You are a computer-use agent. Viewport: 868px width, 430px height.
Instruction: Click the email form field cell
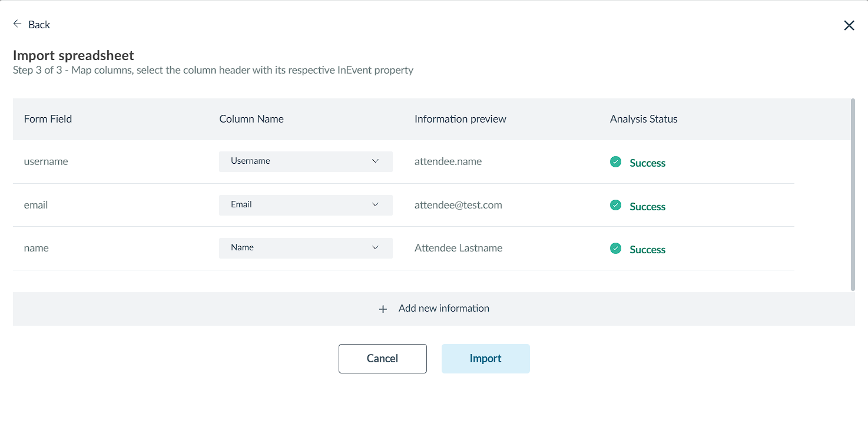click(36, 205)
